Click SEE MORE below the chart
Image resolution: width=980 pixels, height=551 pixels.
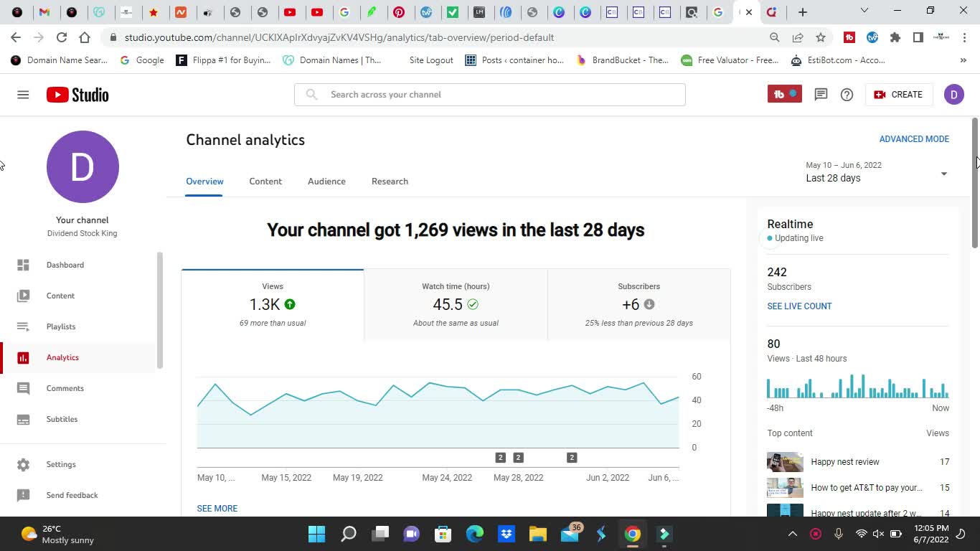coord(217,509)
